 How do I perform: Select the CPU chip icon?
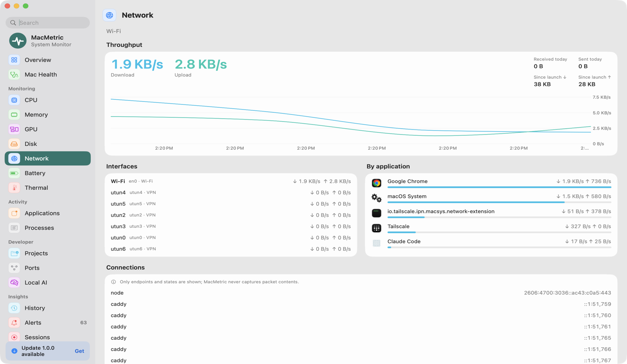14,100
